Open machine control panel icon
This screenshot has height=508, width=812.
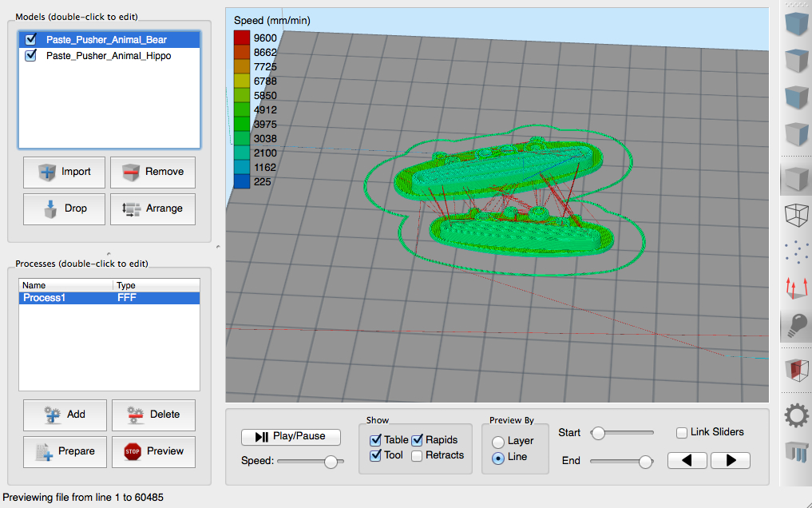(x=796, y=452)
